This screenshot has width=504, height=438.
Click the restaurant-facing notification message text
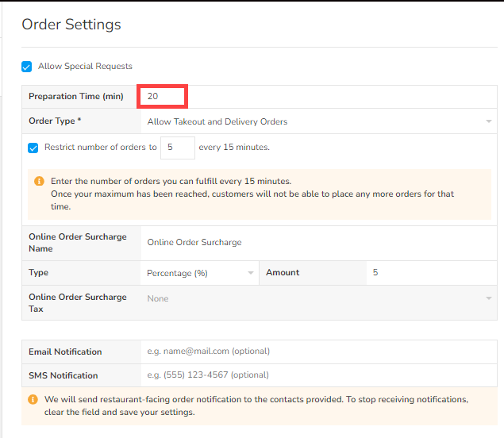point(256,405)
